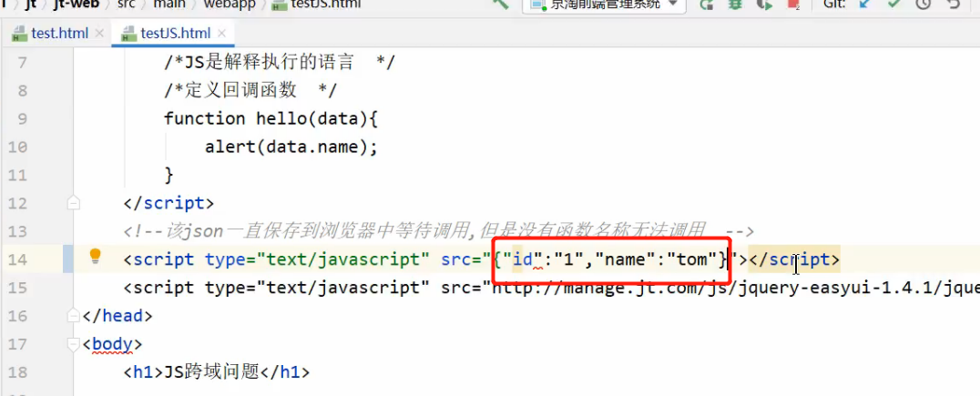This screenshot has height=396, width=980.
Task: Click line number 14 in gutter
Action: point(18,259)
